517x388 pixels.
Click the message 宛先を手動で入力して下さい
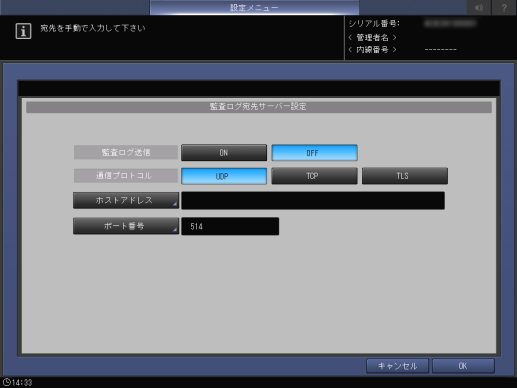(93, 28)
